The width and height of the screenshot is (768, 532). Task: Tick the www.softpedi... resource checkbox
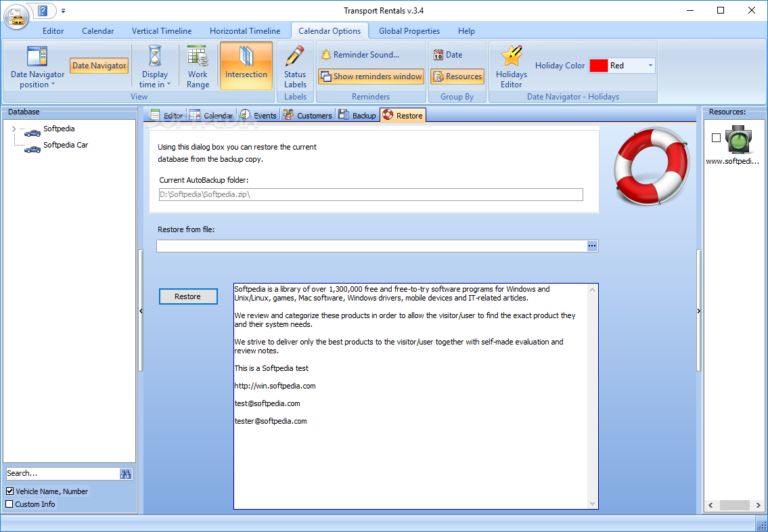coord(716,137)
